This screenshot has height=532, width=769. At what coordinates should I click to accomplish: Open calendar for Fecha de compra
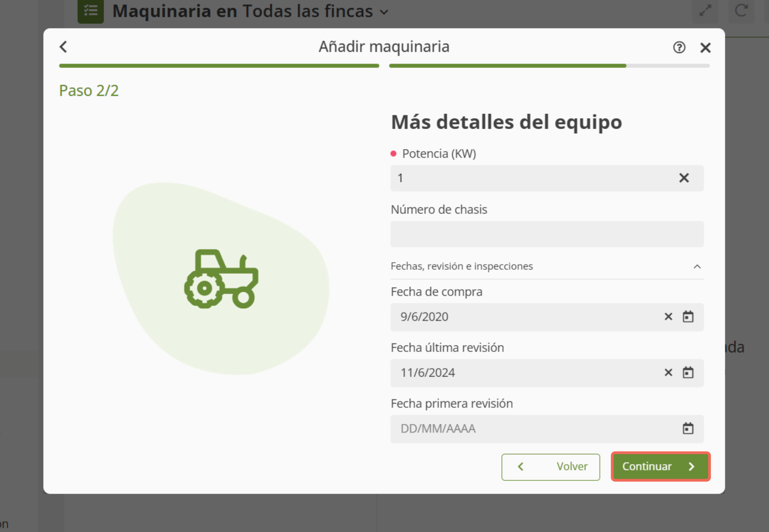(x=688, y=317)
